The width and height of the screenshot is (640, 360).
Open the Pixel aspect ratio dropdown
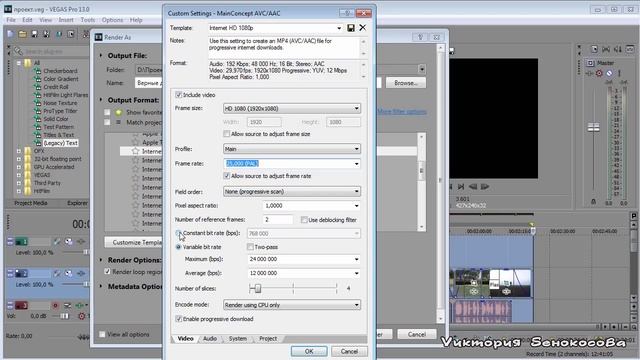[x=356, y=206]
